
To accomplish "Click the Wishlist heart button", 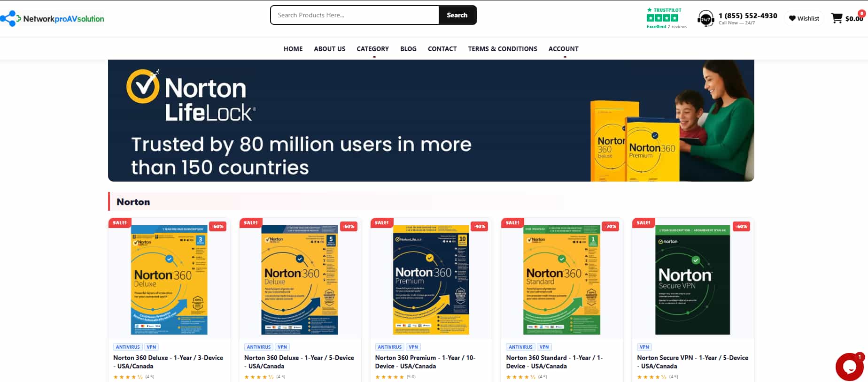I will [x=804, y=18].
